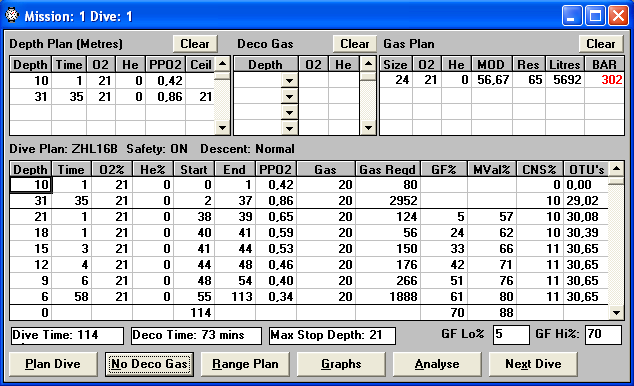Select End time 113 cell
The image size is (634, 386).
[x=235, y=297]
